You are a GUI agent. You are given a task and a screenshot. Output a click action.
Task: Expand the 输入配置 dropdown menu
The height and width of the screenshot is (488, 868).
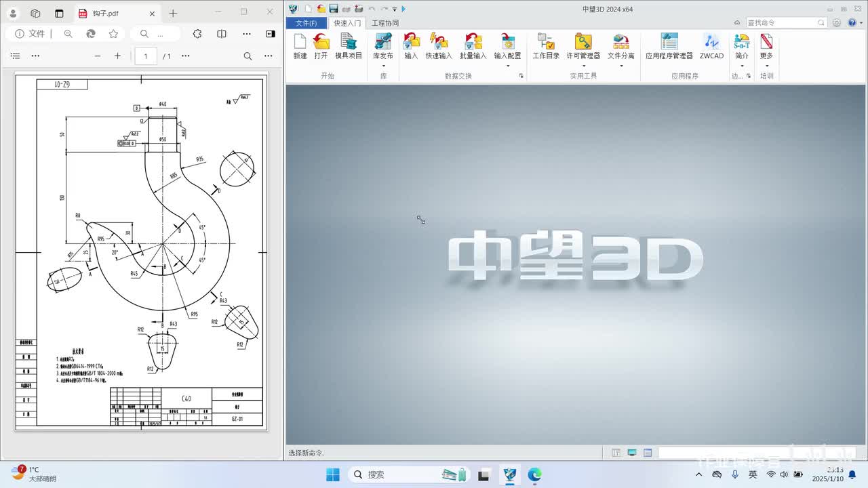coord(507,66)
